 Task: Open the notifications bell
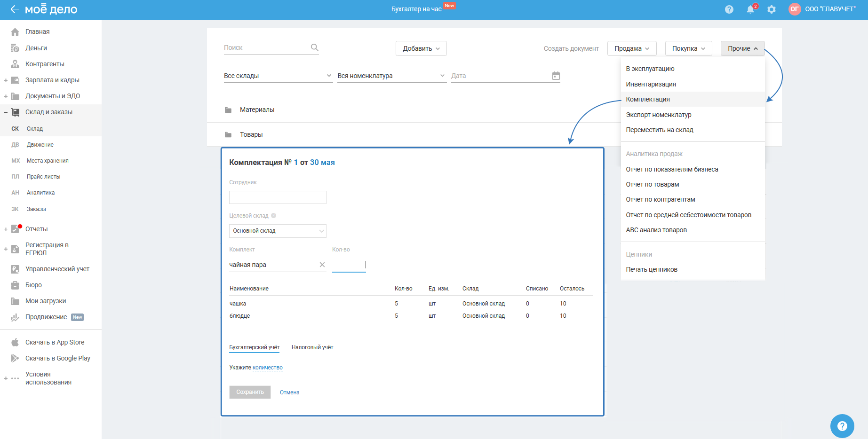(750, 9)
